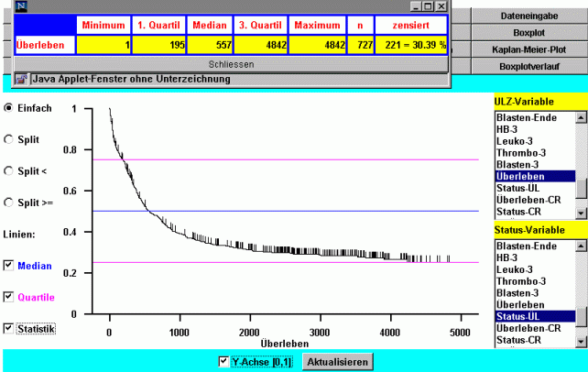Select the Einfach radio option

click(8, 108)
